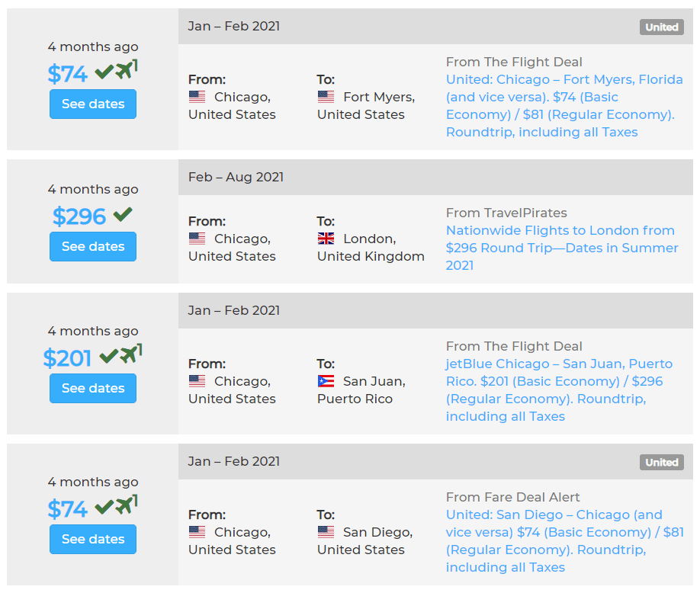The width and height of the screenshot is (700, 593).
Task: Click the plane icon beside the Fort Myers $74 price
Action: [126, 72]
